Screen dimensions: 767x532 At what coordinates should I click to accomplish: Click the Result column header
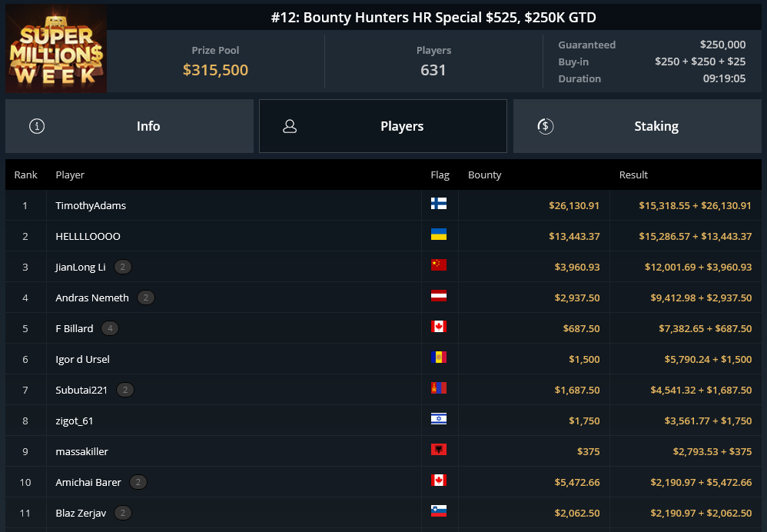tap(633, 175)
